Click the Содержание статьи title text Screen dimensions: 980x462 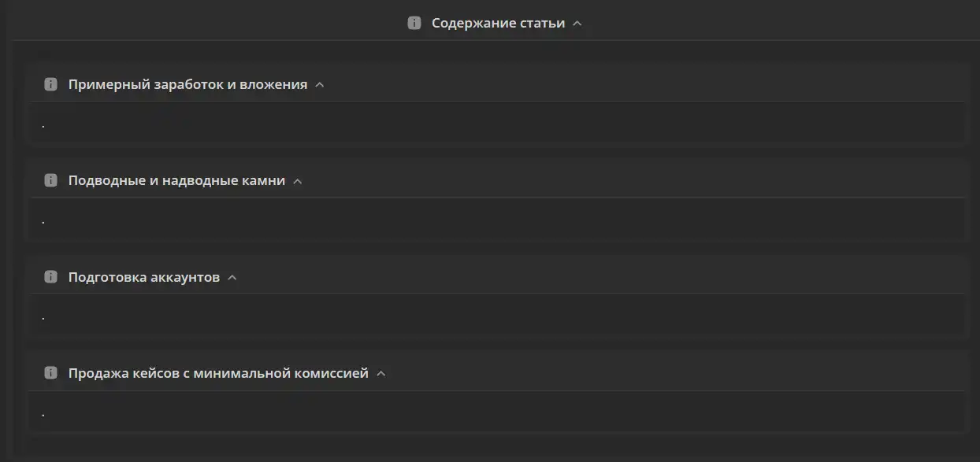[498, 23]
